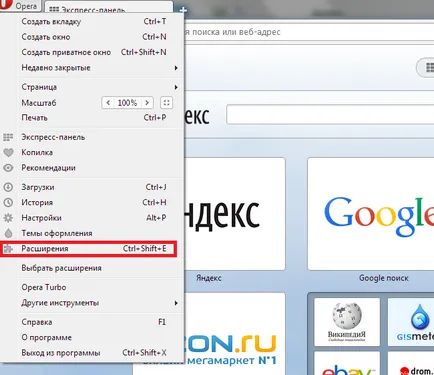Viewport: 434px width, 375px height.
Task: Choose Создать вкладку from the menu
Action: pyautogui.click(x=92, y=22)
